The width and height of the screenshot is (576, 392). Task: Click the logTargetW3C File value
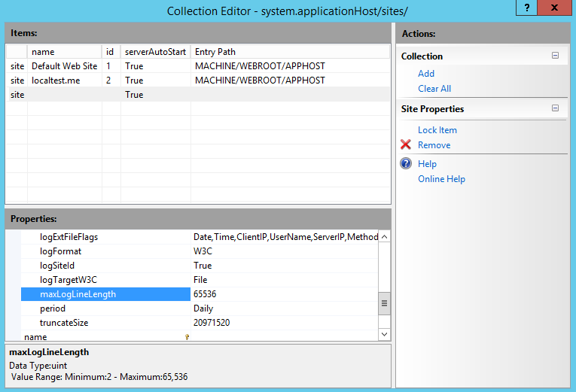[x=285, y=280]
